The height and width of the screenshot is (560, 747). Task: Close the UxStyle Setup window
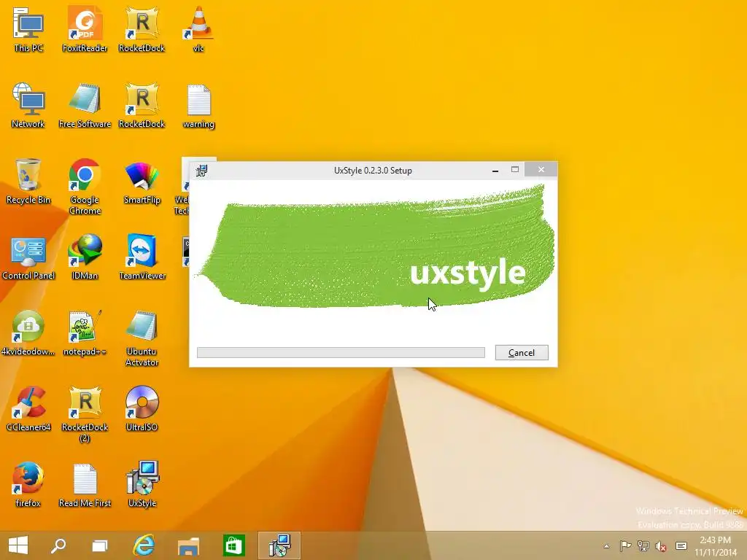click(x=541, y=169)
